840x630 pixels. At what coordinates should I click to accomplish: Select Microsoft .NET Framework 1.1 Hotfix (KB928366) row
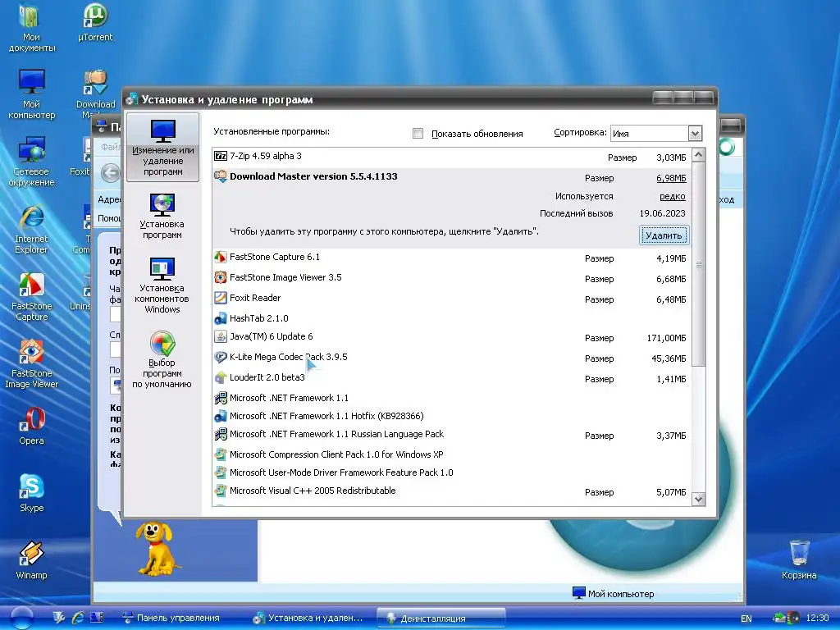coord(452,416)
